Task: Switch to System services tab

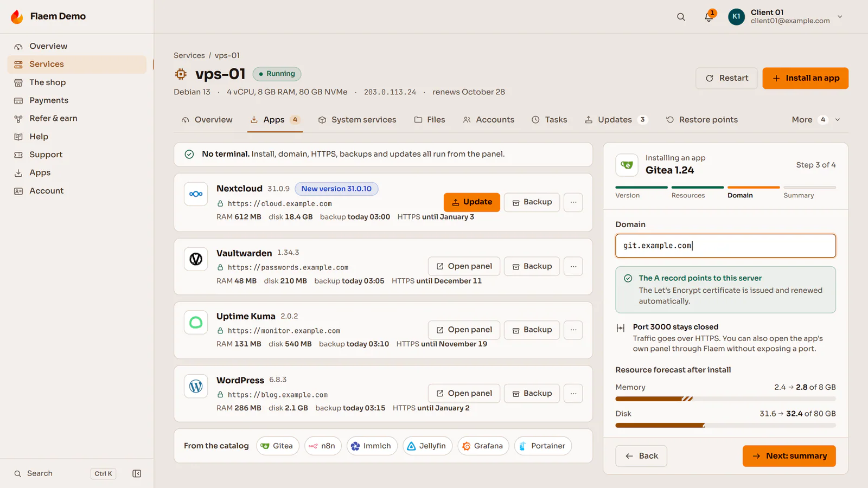Action: (357, 120)
